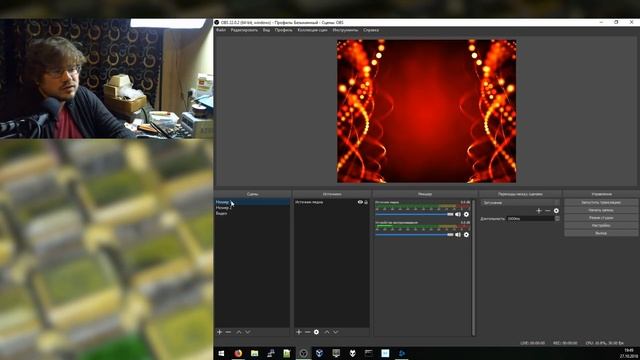The width and height of the screenshot is (640, 360).
Task: Click the Устройство воспроизведения volume slider
Action: coord(414,235)
